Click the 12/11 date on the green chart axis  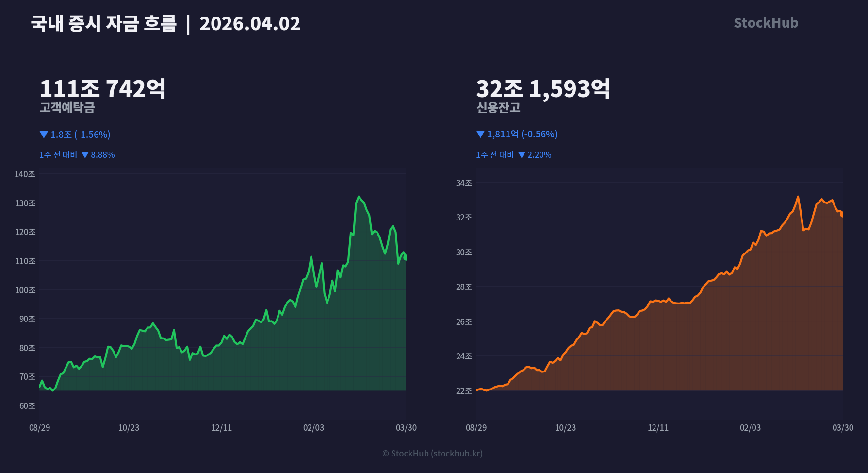pos(221,428)
